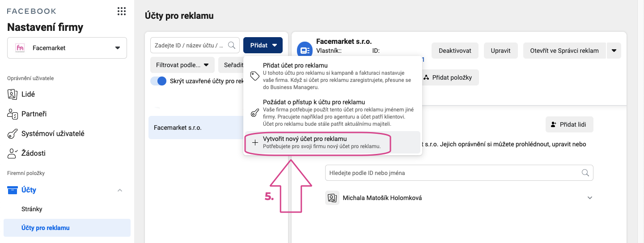This screenshot has width=644, height=243.
Task: Click the key icon for Požádat o přístup
Action: pos(255,113)
